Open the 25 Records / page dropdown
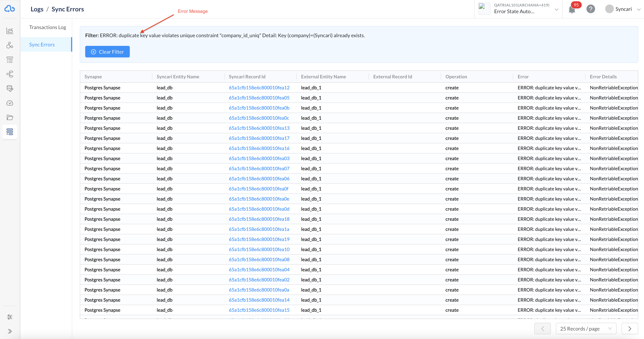This screenshot has width=644, height=339. pos(586,329)
